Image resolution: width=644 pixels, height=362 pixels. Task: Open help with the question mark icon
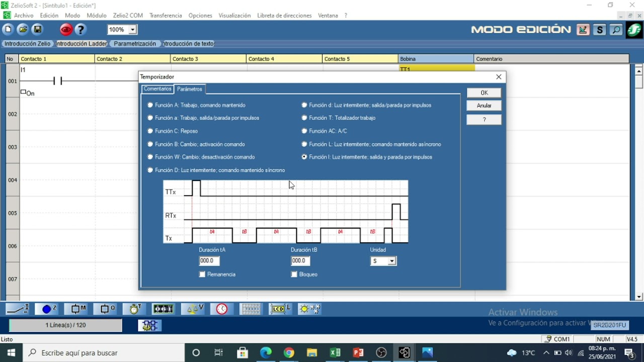(x=80, y=30)
